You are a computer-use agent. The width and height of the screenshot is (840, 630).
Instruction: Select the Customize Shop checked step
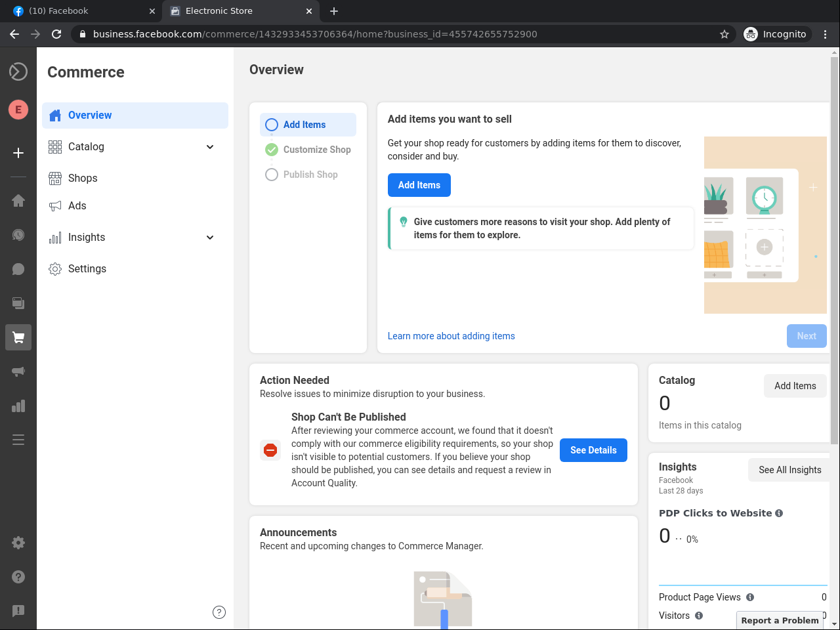(x=272, y=150)
